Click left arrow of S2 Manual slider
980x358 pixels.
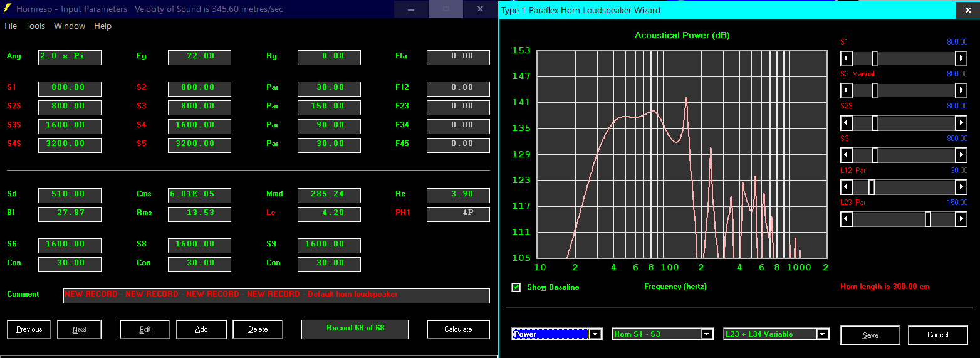tap(847, 91)
